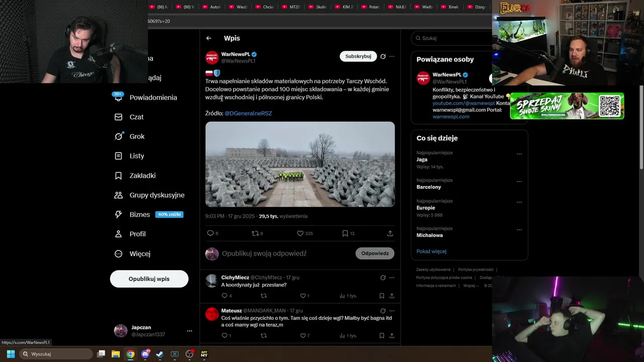
Task: Click Pokaż więcej under trends
Action: (x=431, y=251)
